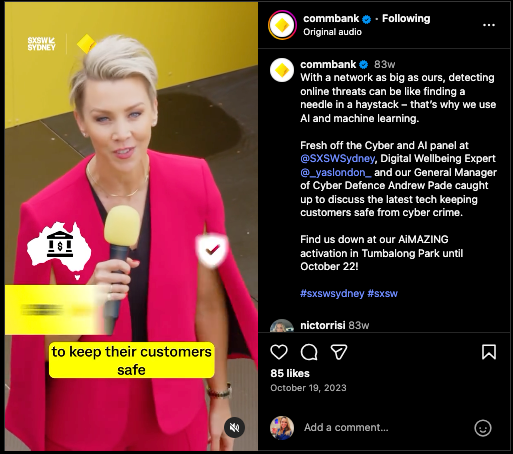Open the #sxsw hashtag
This screenshot has height=454, width=513.
(382, 293)
